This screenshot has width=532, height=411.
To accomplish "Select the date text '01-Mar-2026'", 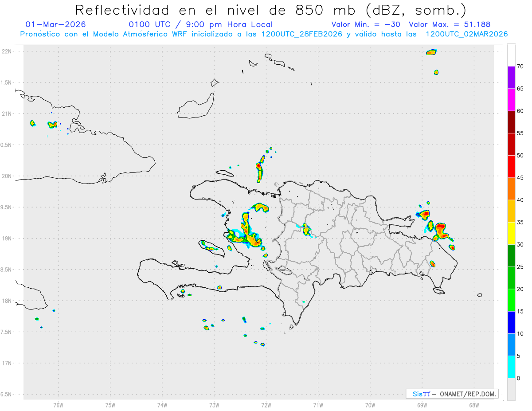I will 56,24.
